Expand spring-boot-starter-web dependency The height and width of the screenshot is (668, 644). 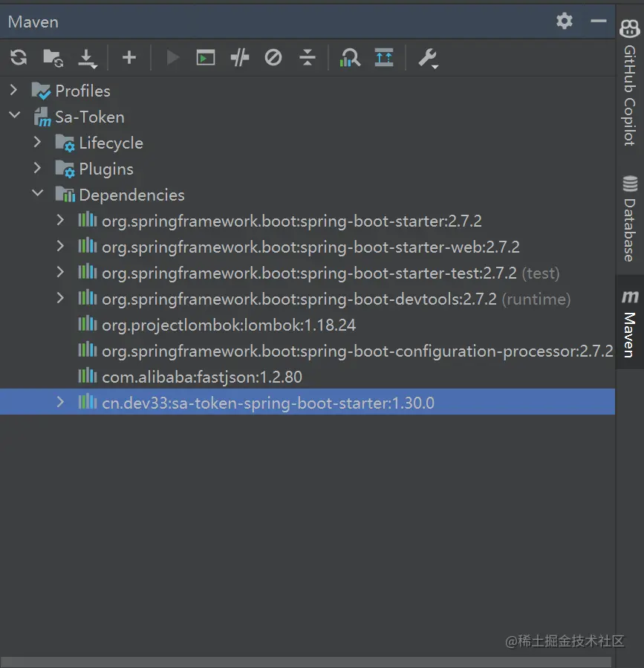(x=60, y=246)
